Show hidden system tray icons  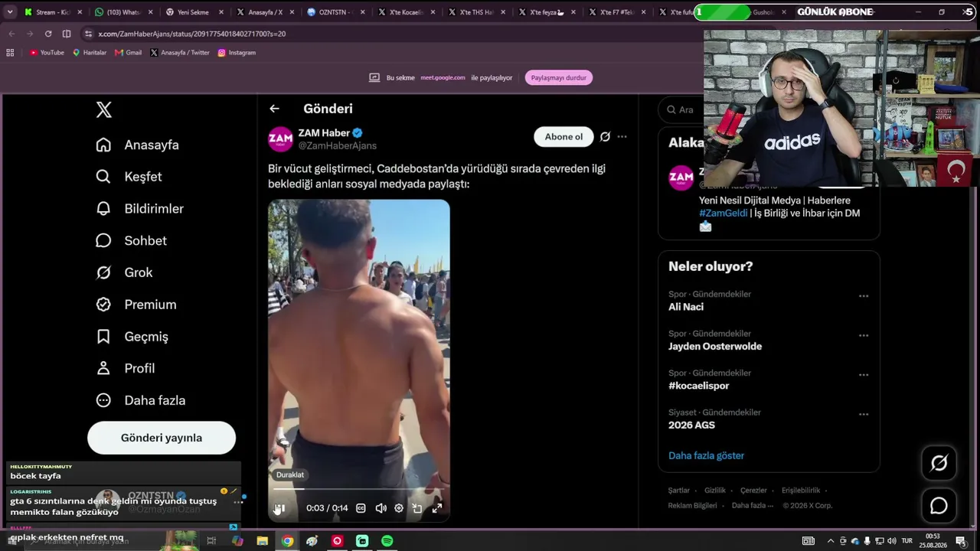click(x=830, y=541)
